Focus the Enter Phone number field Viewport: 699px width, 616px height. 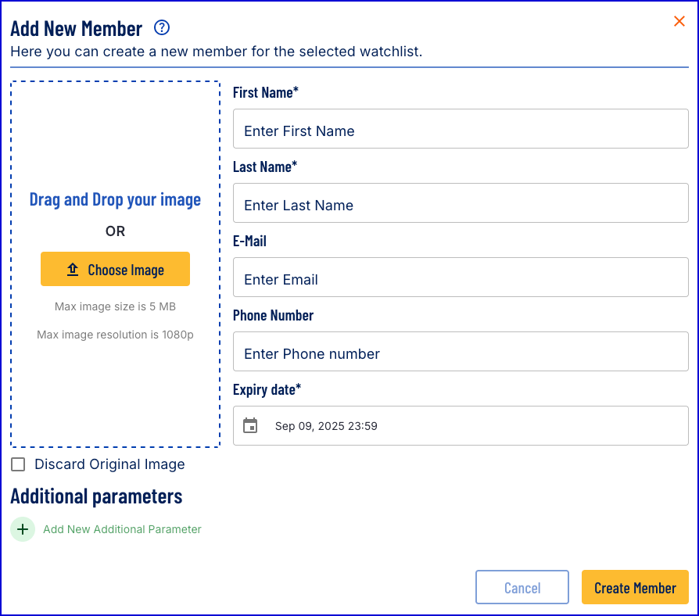[461, 351]
